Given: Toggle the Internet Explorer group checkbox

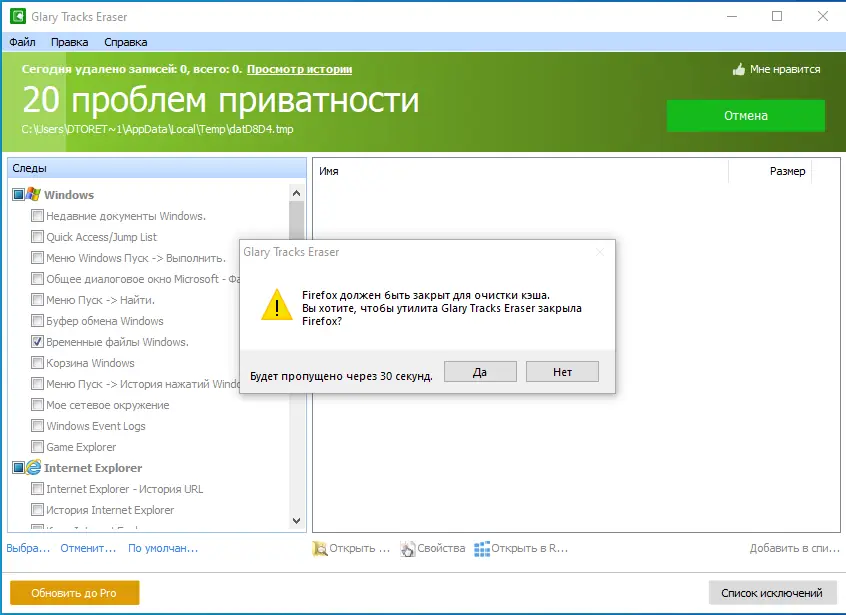Looking at the screenshot, I should pyautogui.click(x=18, y=467).
